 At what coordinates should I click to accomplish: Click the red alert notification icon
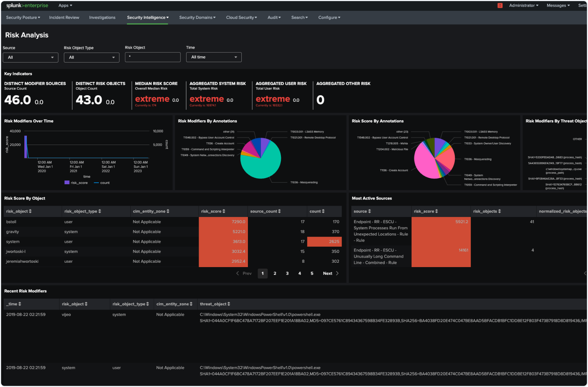[500, 5]
